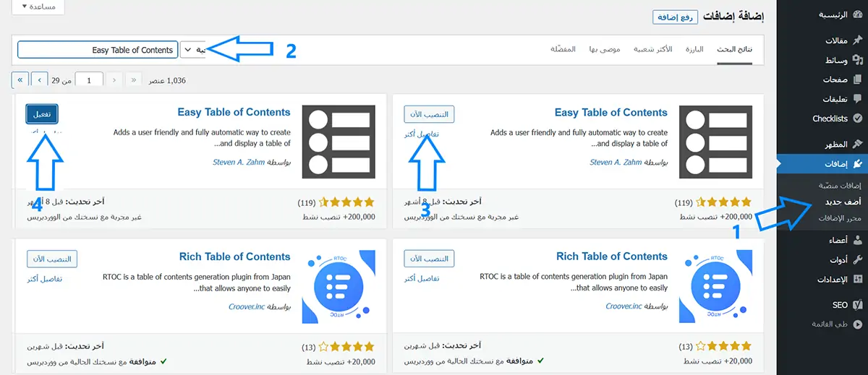Select the صفحات pages icon
Screen dimensions: 868x375
click(857, 79)
